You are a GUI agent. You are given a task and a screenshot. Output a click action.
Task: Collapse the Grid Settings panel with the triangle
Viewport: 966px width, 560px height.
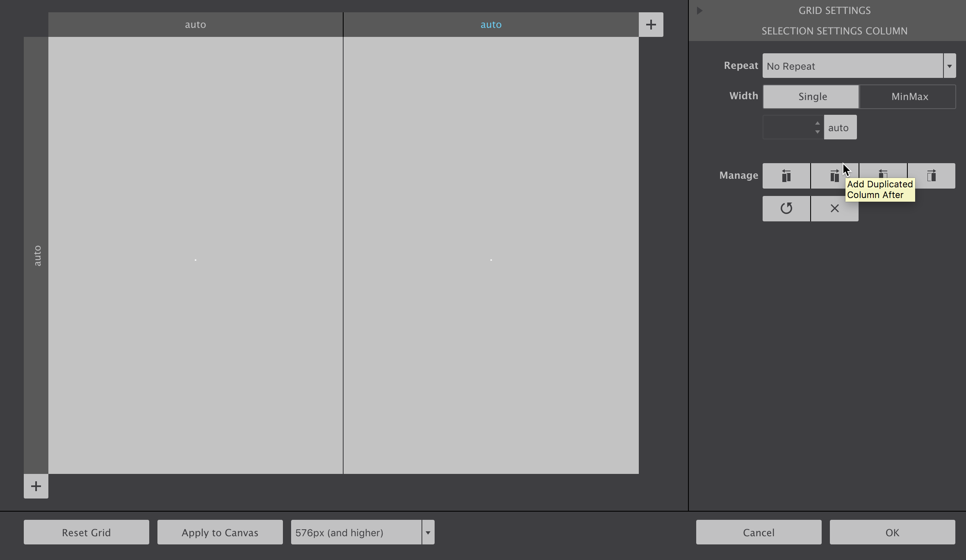[699, 10]
